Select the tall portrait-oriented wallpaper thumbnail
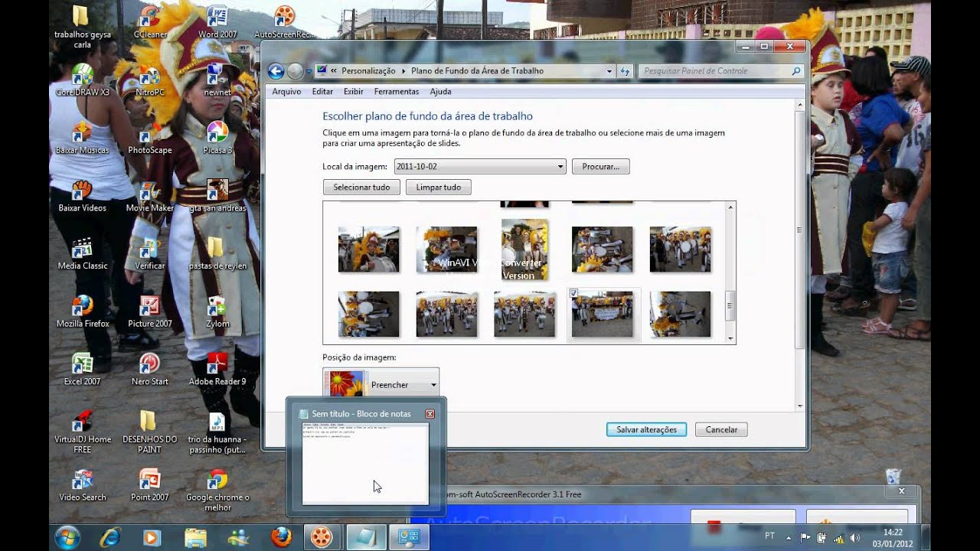This screenshot has width=980, height=551. click(x=524, y=249)
